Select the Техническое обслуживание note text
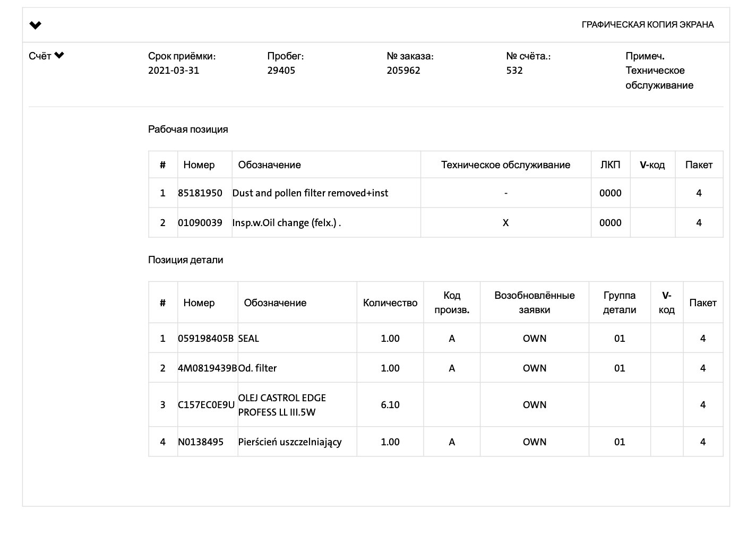The image size is (756, 535). click(659, 77)
